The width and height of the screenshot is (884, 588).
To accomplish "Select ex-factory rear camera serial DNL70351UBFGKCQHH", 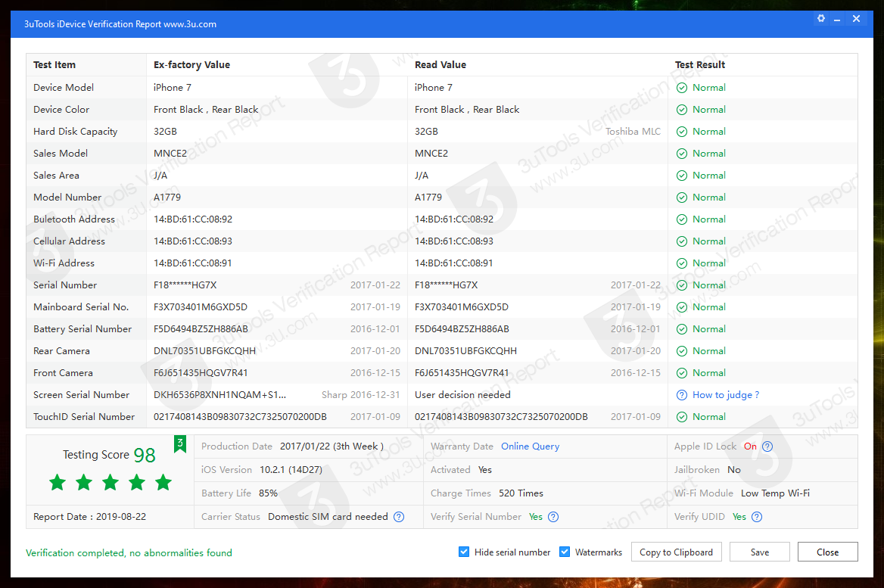I will tap(204, 351).
